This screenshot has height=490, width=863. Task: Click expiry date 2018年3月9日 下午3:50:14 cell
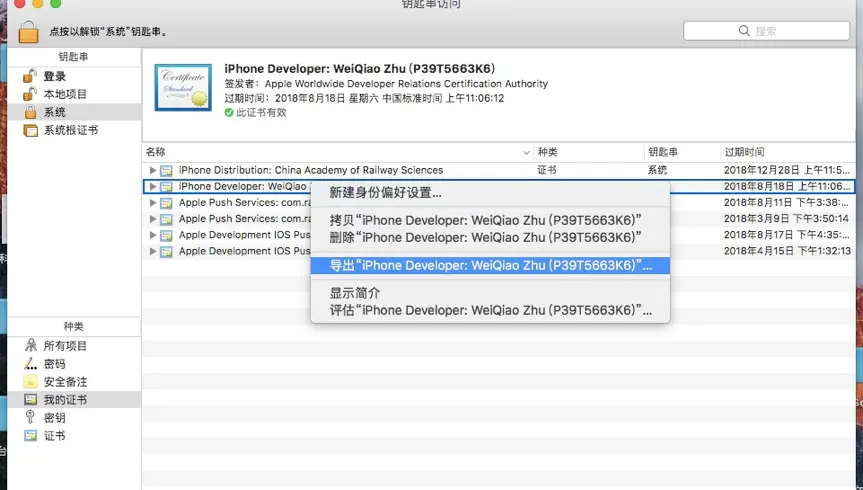point(786,219)
